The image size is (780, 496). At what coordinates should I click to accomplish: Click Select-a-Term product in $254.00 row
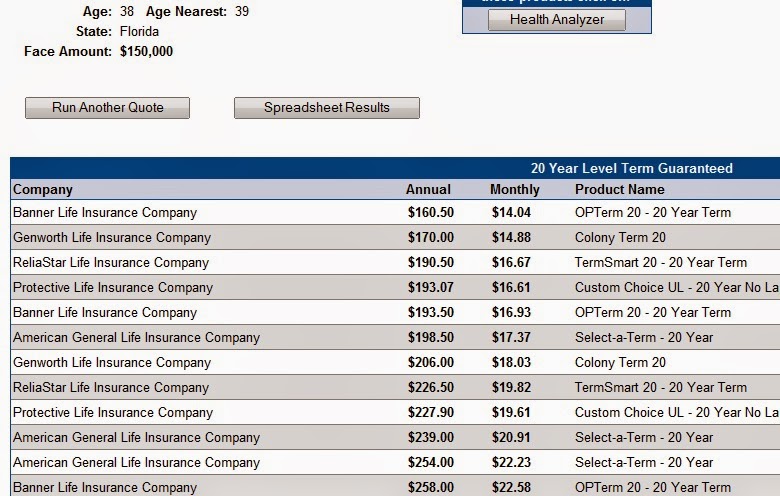click(644, 462)
